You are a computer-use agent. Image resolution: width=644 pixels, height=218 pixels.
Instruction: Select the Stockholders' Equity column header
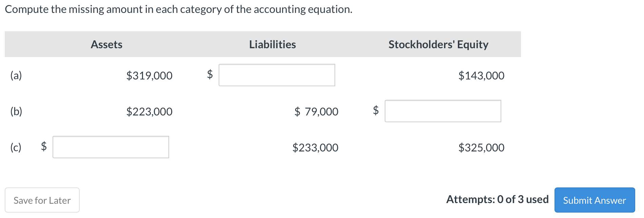pyautogui.click(x=438, y=44)
